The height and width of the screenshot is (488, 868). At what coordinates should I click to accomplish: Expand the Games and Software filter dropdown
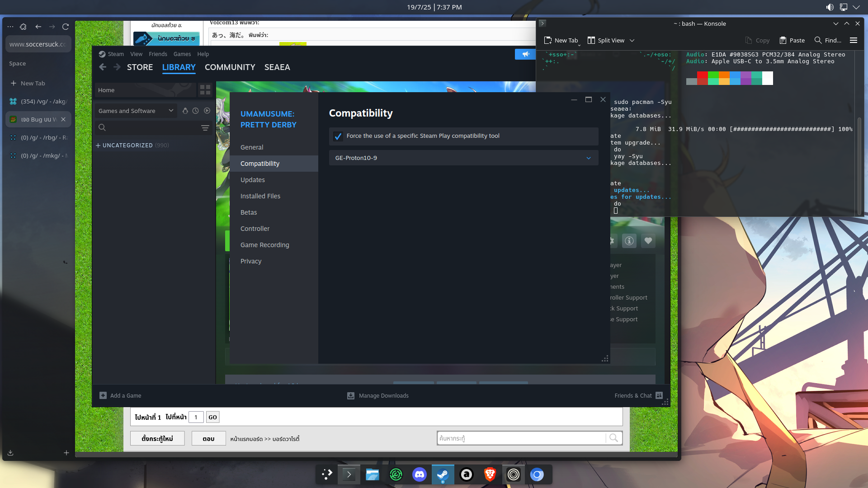point(136,111)
